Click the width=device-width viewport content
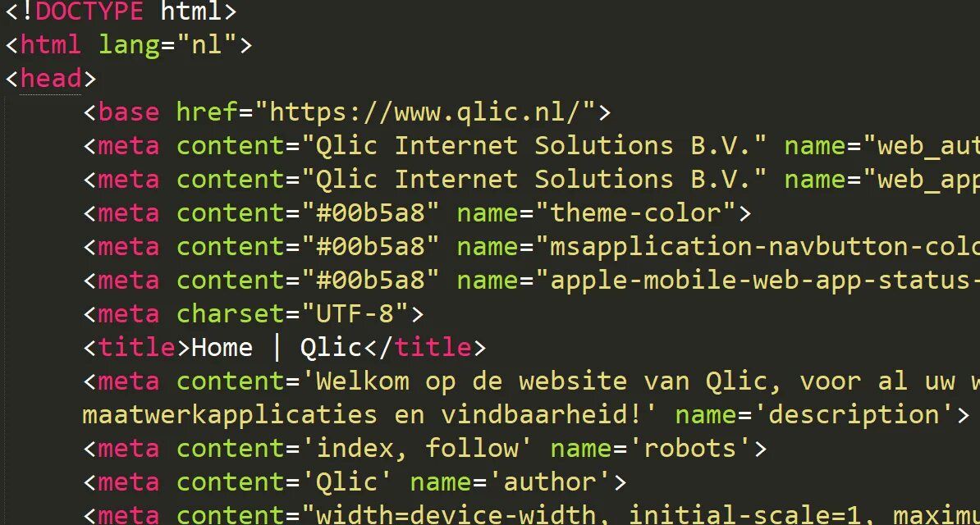The width and height of the screenshot is (980, 525). tap(456, 516)
